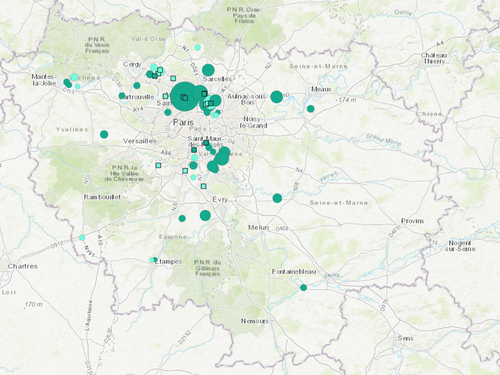Click the Cergy label
Viewport: 500px width, 375px height.
pyautogui.click(x=132, y=64)
